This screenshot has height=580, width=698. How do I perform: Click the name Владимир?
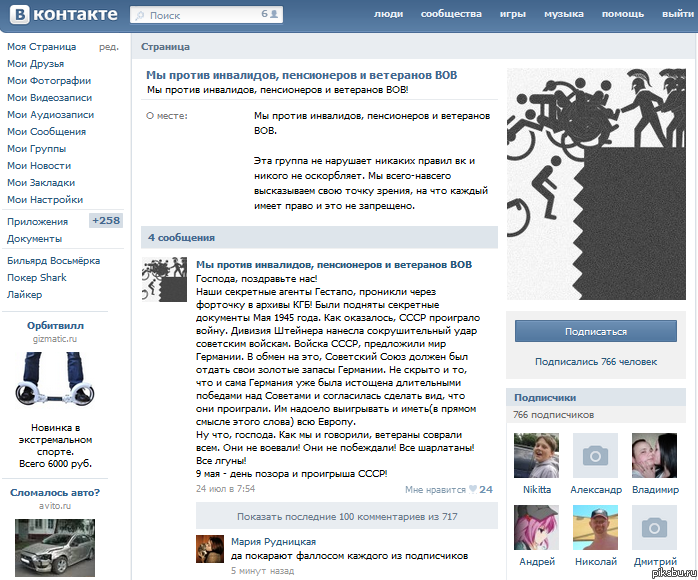point(655,490)
